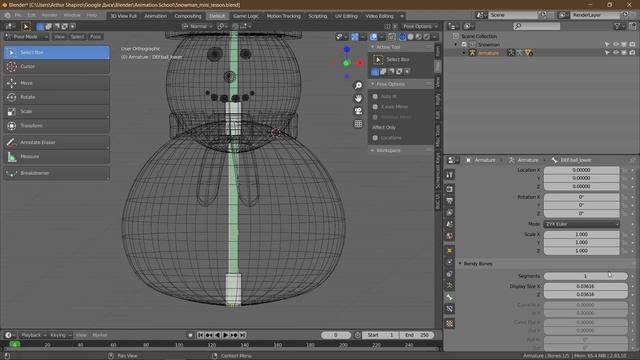Hide Armature in viewport with eye icon
The image size is (640, 360).
(616, 53)
